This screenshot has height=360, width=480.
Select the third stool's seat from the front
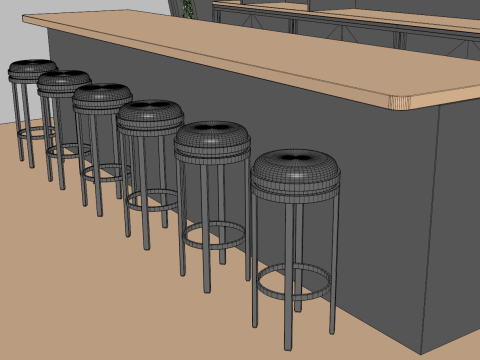[x=150, y=117]
